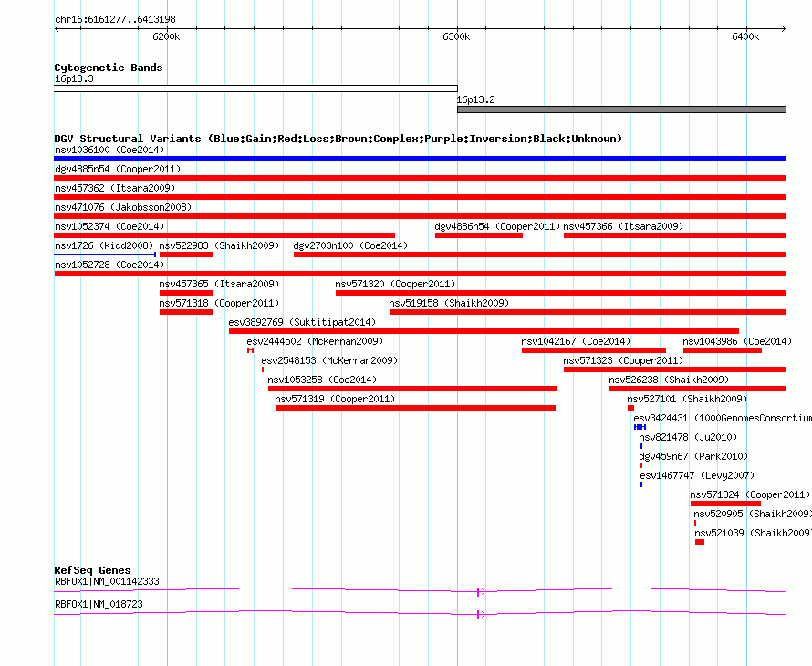This screenshot has width=812, height=666.
Task: Click the nsv1036100 (Coe2014) blue gain bar
Action: [x=420, y=159]
